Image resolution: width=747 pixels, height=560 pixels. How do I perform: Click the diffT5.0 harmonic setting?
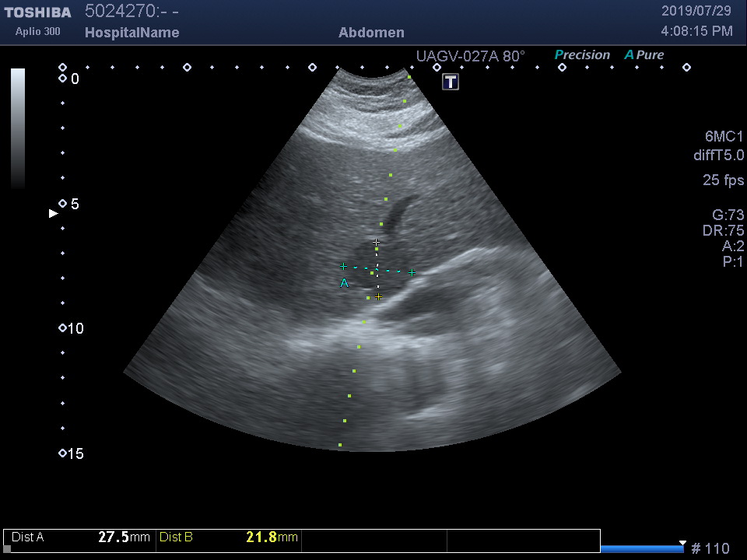pyautogui.click(x=718, y=156)
